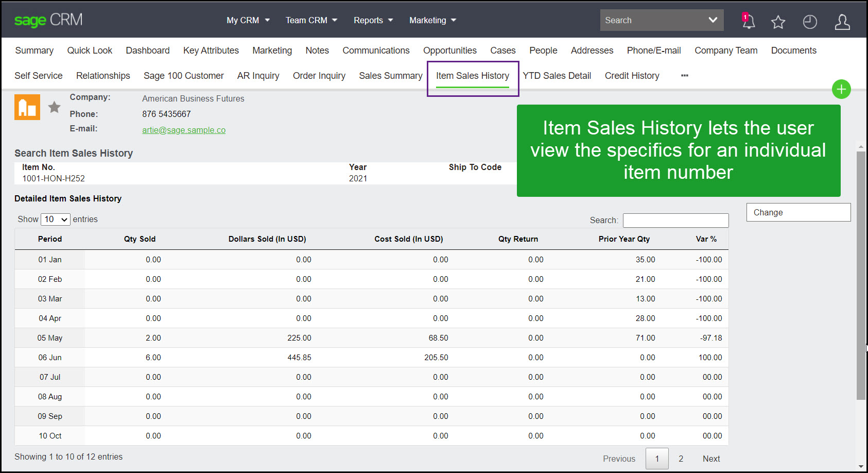Toggle favorite star next to the company icon
868x473 pixels.
tap(54, 106)
